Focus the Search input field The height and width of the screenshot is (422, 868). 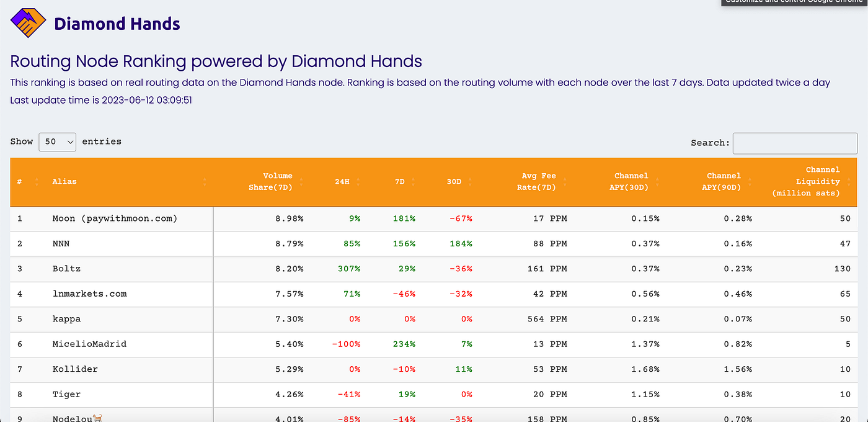click(x=795, y=143)
